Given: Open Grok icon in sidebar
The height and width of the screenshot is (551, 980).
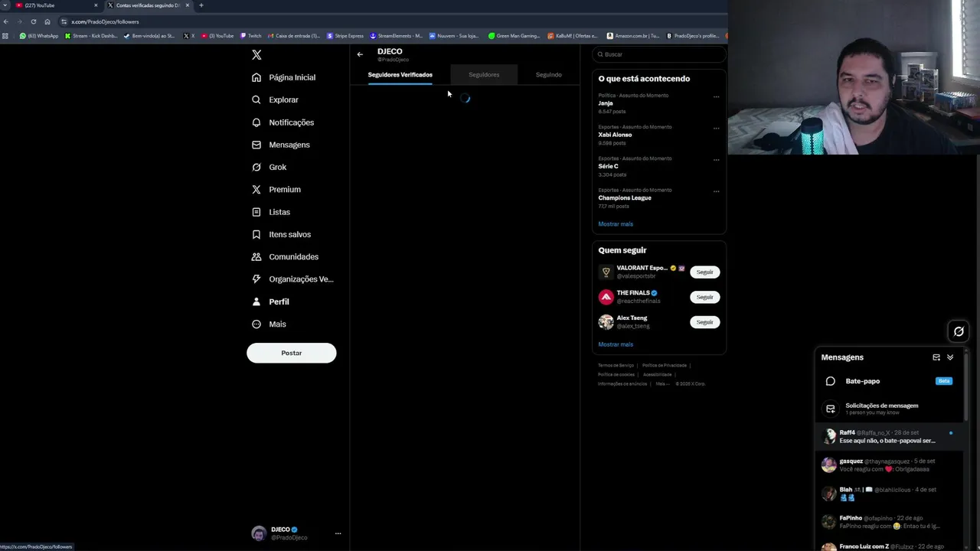Looking at the screenshot, I should pyautogui.click(x=256, y=167).
